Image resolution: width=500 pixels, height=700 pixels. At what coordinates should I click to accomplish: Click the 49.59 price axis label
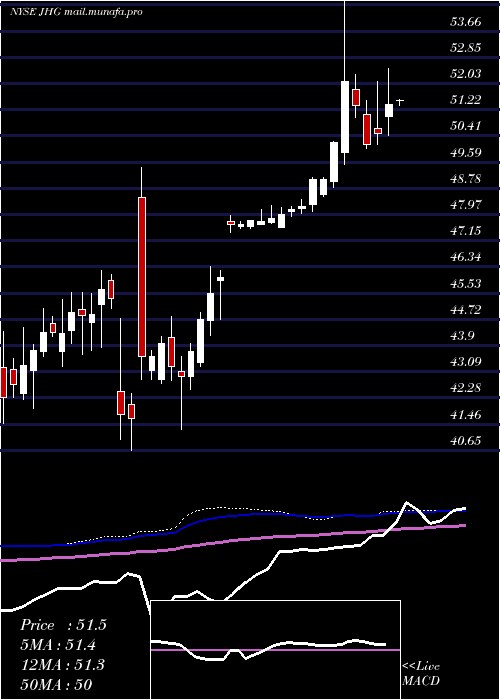click(466, 152)
